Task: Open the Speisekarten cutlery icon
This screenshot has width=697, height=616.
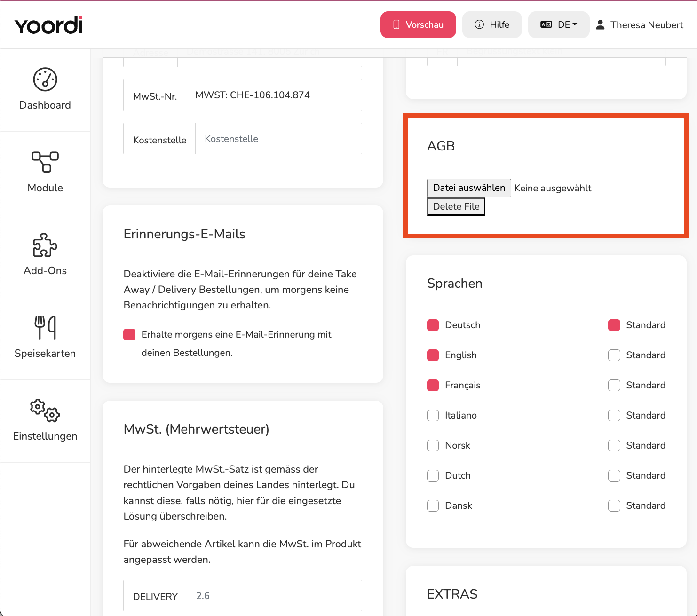Action: click(x=45, y=327)
